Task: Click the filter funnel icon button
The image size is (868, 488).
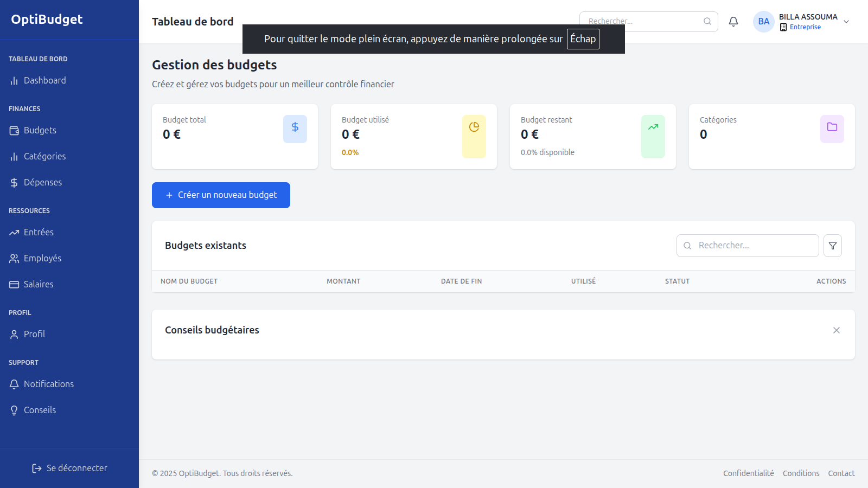Action: click(x=832, y=246)
